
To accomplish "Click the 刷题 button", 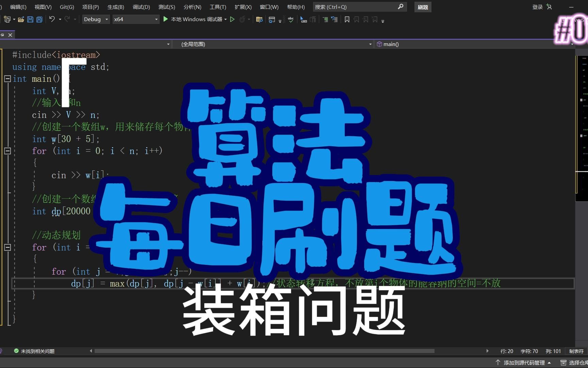I will (423, 7).
